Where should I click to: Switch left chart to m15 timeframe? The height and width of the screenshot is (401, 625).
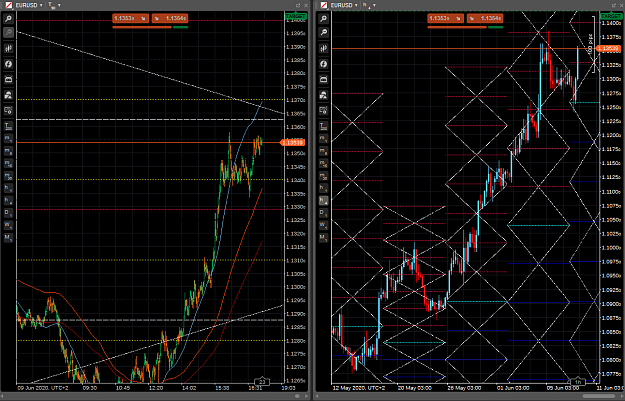tap(8, 163)
